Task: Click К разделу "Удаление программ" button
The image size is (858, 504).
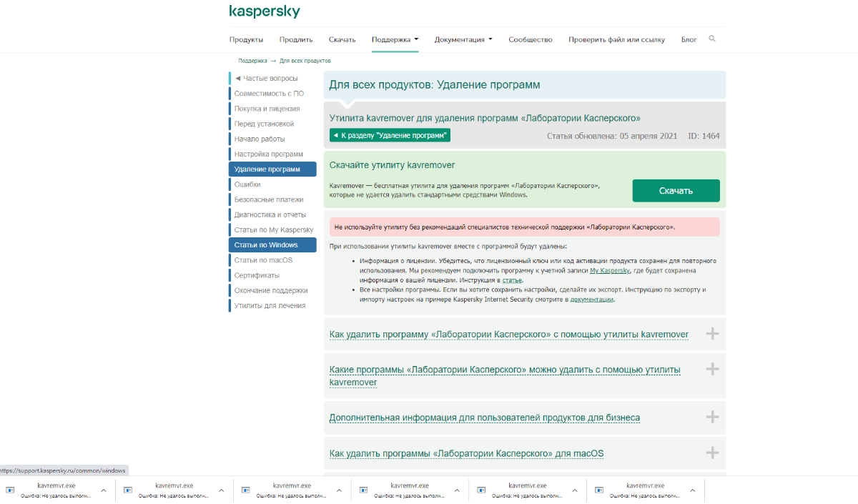Action: pyautogui.click(x=390, y=135)
